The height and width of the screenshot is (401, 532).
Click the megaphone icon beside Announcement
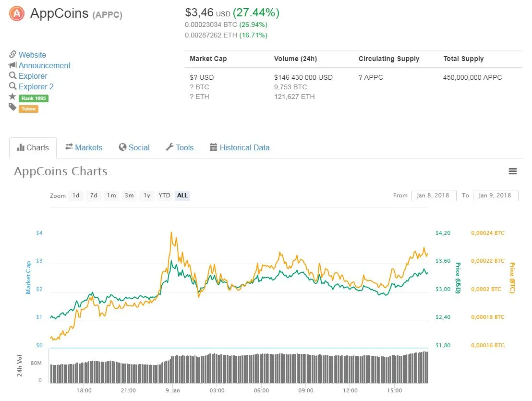[12, 65]
